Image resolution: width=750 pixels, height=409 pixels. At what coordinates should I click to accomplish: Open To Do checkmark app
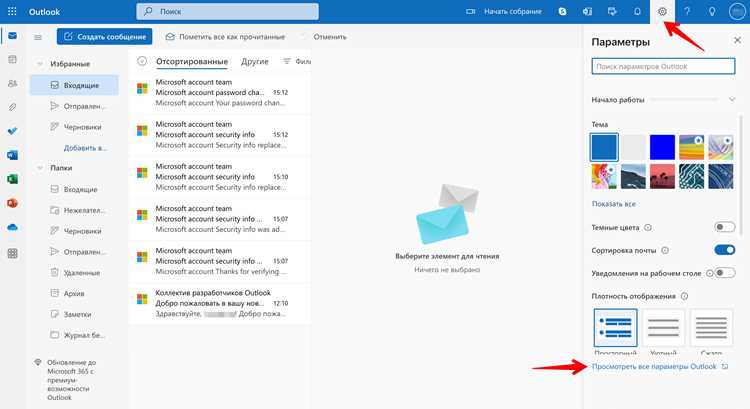point(12,131)
